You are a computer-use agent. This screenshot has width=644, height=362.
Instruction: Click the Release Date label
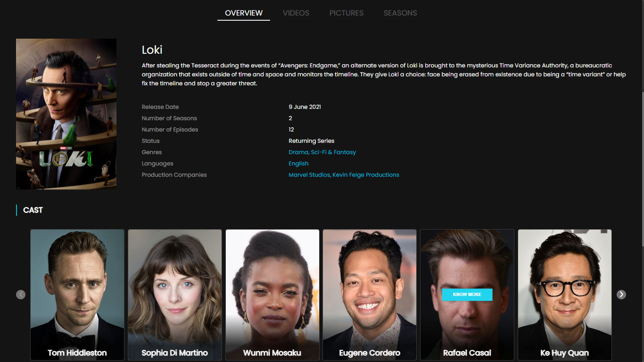tap(160, 107)
